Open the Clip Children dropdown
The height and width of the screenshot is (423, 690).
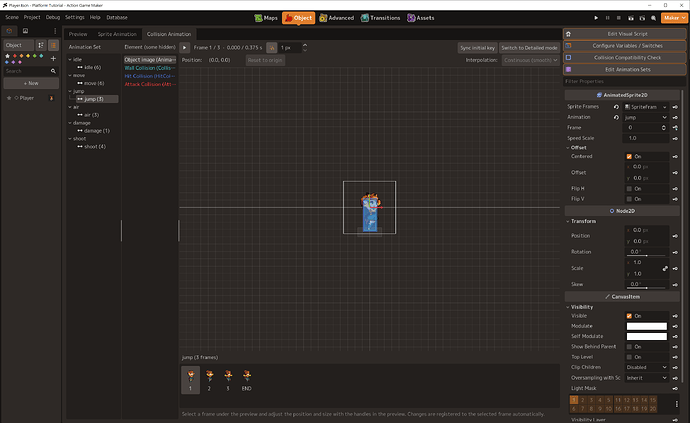click(646, 368)
